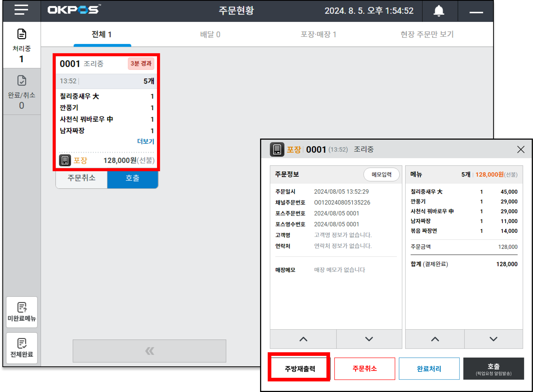This screenshot has width=533, height=392.
Task: Open the hamburger menu icon
Action: [x=21, y=10]
